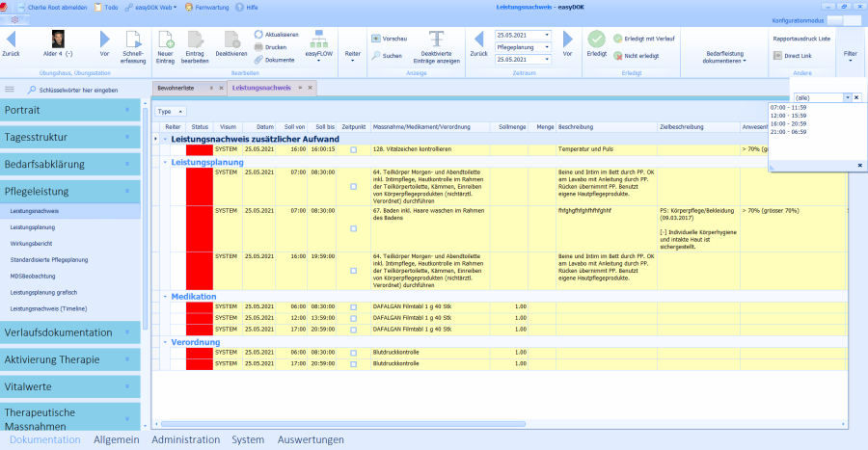Collapse the Medikation group
Screen dimensions: 868x450
(165, 297)
